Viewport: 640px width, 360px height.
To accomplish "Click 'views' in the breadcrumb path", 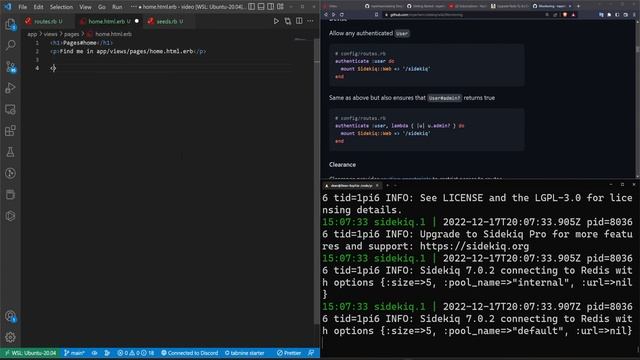I will pos(50,34).
